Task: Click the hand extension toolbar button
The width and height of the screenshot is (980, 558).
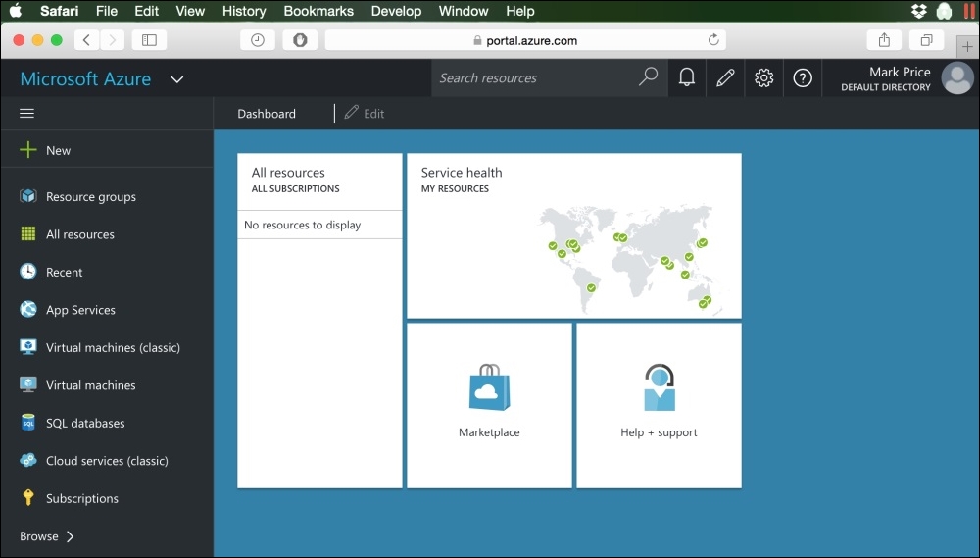Action: coord(300,40)
